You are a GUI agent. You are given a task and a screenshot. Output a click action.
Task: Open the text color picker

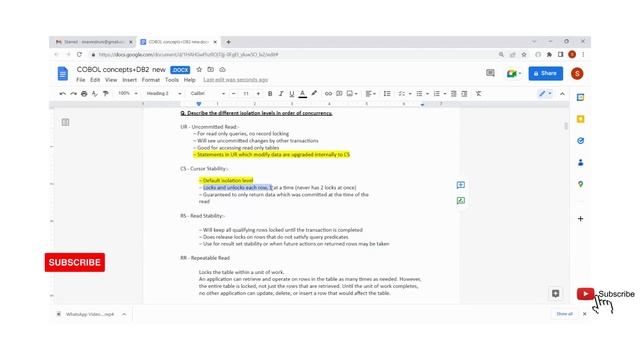click(x=302, y=94)
